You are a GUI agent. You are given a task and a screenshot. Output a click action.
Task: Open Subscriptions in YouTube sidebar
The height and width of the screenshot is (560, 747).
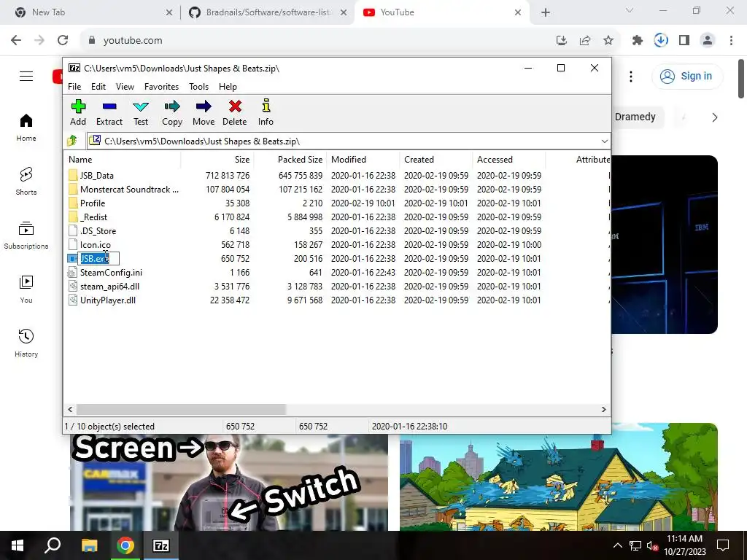(26, 236)
